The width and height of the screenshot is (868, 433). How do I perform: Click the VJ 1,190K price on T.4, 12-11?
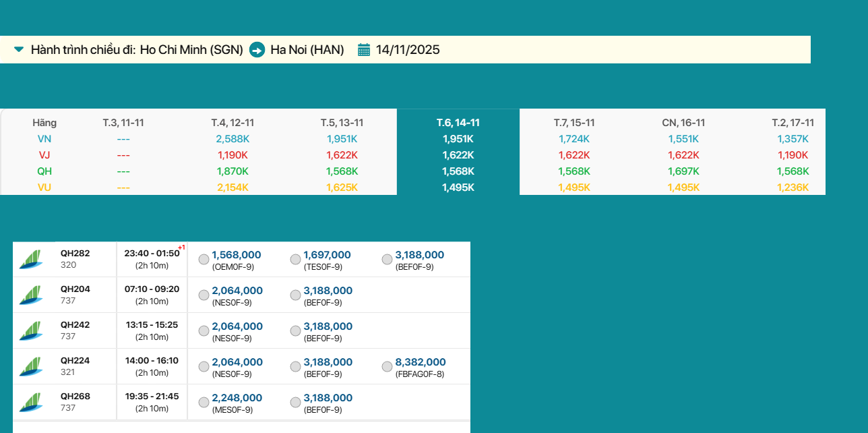(232, 155)
